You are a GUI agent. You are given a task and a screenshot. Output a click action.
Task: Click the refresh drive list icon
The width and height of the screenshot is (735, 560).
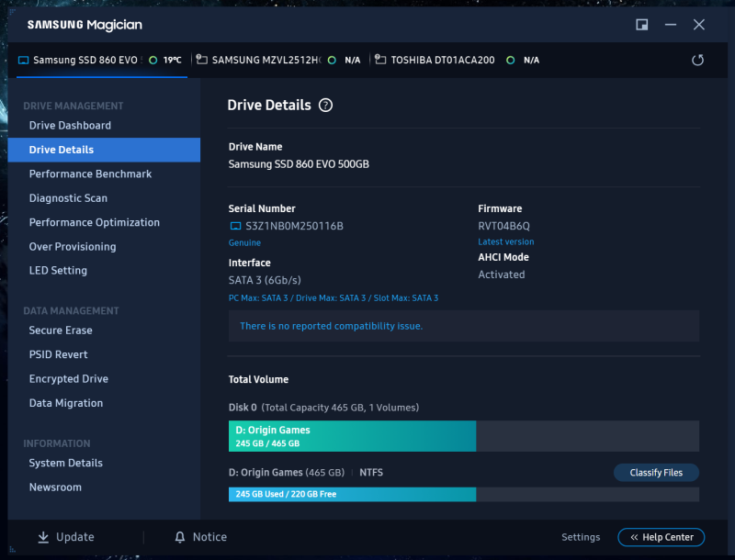click(697, 61)
